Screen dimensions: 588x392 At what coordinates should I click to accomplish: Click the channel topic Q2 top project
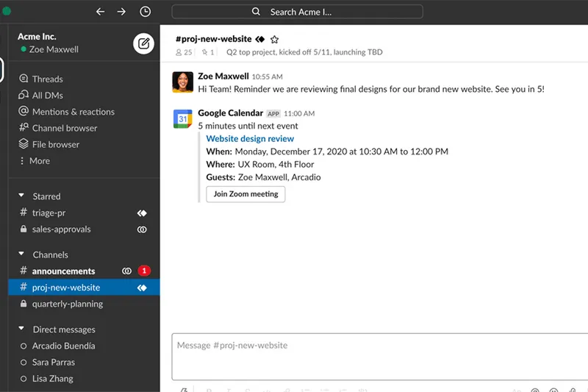(304, 52)
